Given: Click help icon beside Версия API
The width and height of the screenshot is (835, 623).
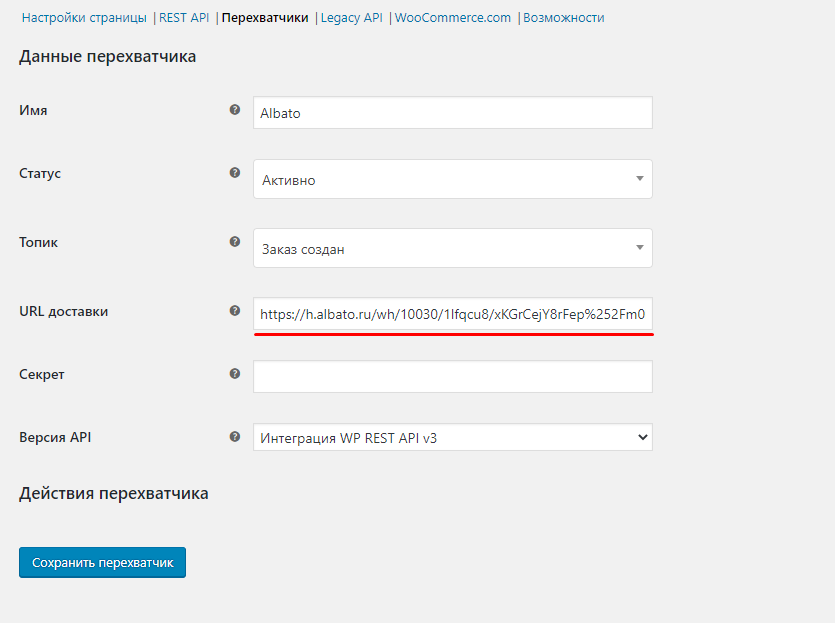Looking at the screenshot, I should 235,437.
